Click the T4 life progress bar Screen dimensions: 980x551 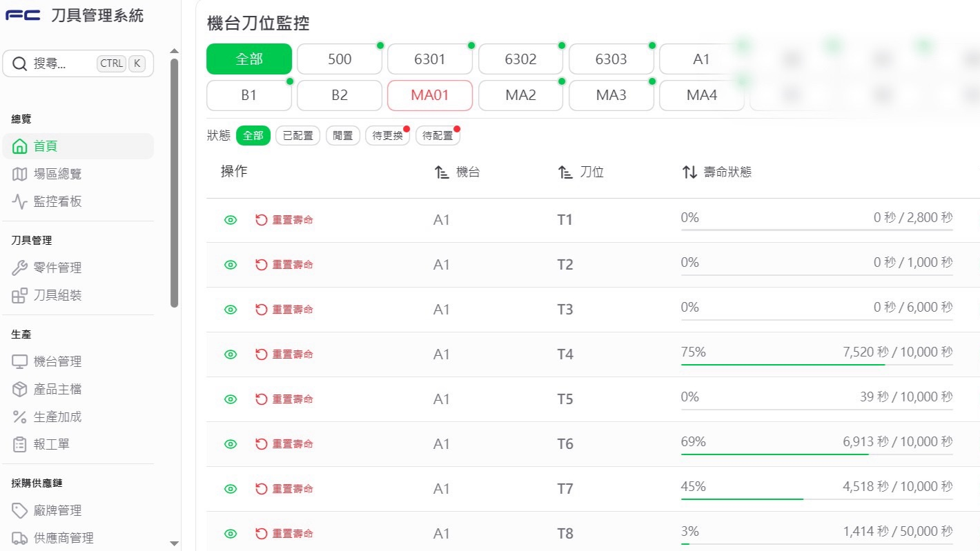[x=816, y=364]
